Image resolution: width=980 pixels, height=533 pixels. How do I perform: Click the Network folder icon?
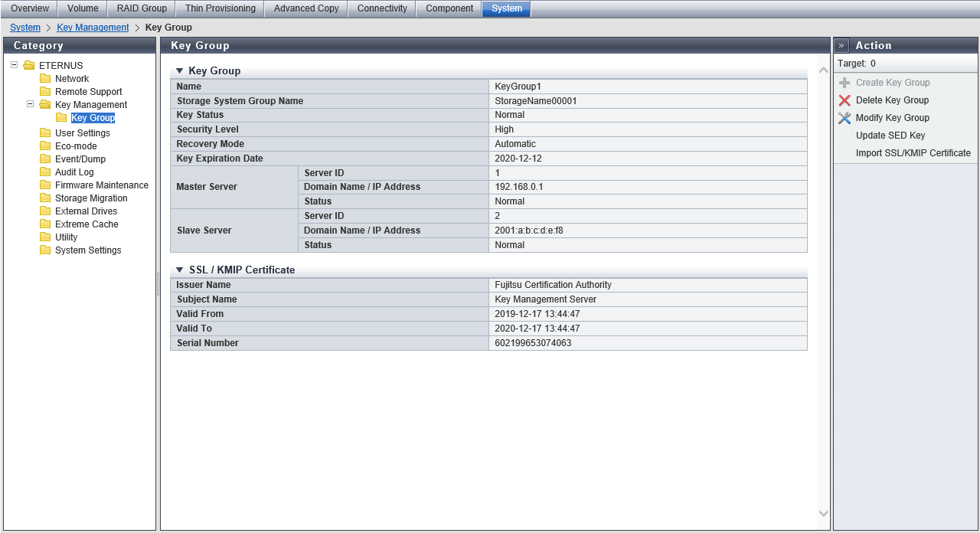pos(45,79)
